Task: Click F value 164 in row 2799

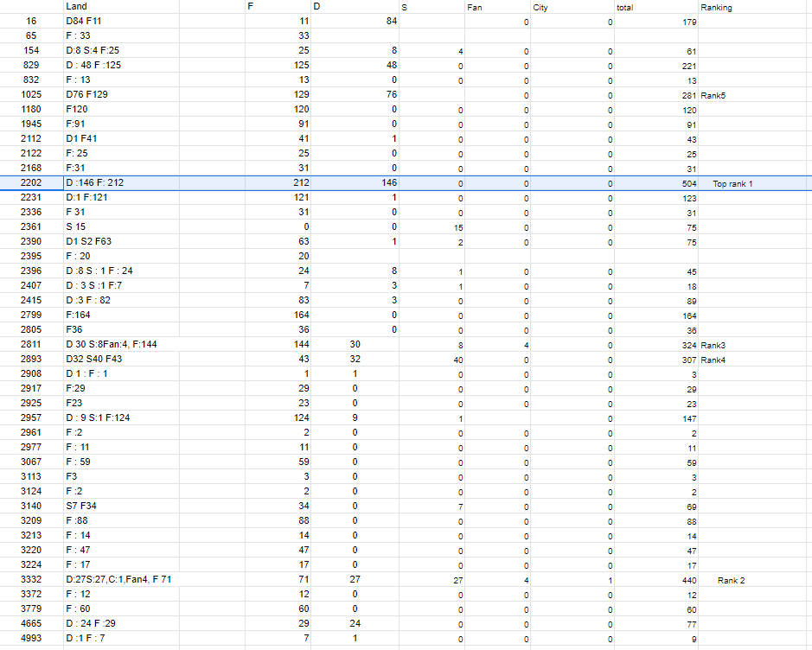Action: tap(278, 315)
